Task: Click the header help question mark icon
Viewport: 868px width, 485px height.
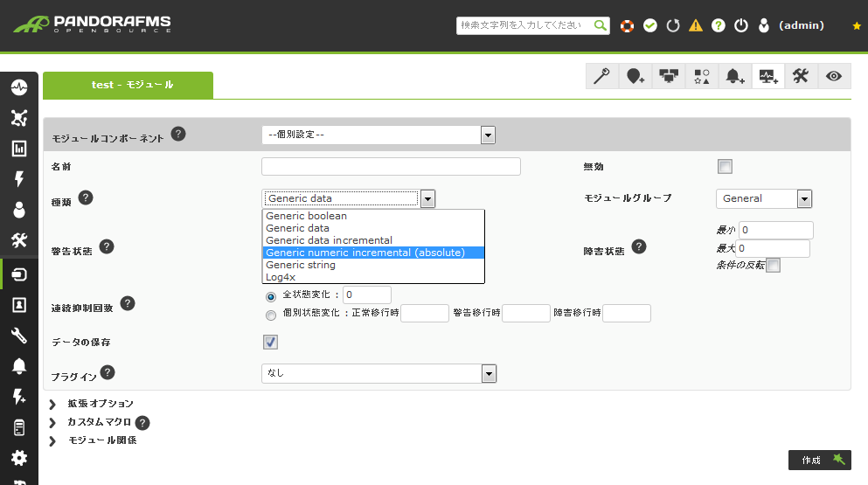Action: tap(719, 25)
